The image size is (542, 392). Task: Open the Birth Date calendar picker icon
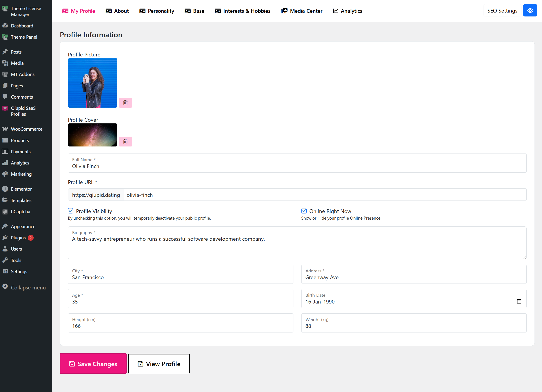click(x=519, y=301)
